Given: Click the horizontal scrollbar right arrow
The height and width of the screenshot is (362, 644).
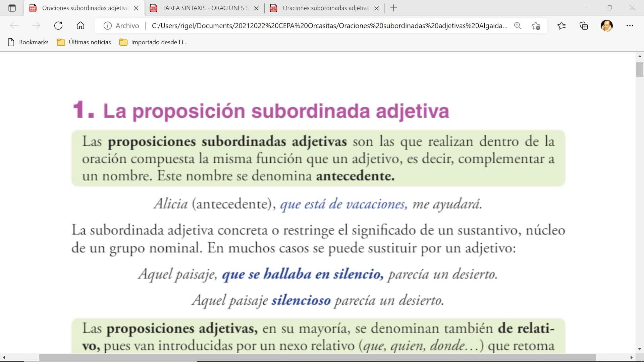Looking at the screenshot, I should click(x=631, y=358).
